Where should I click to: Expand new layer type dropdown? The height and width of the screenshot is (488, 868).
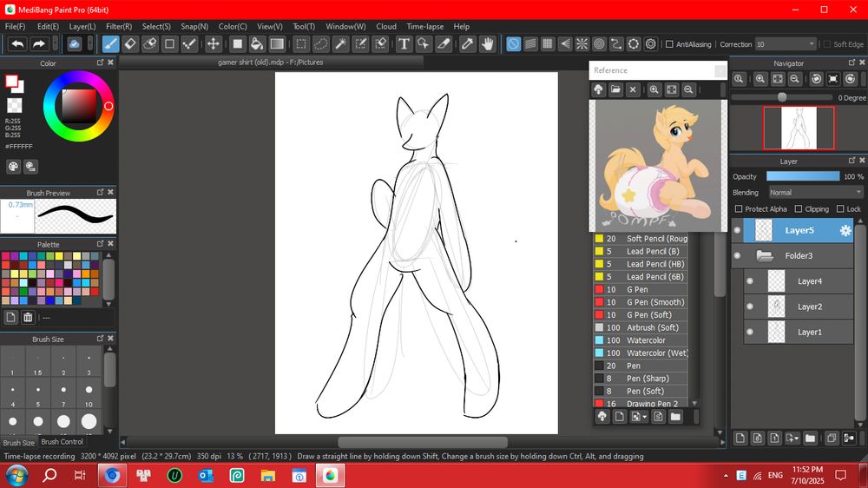click(792, 439)
